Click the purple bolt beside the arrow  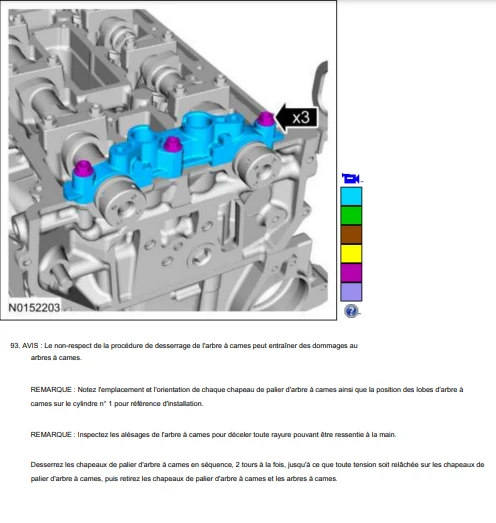pyautogui.click(x=266, y=119)
